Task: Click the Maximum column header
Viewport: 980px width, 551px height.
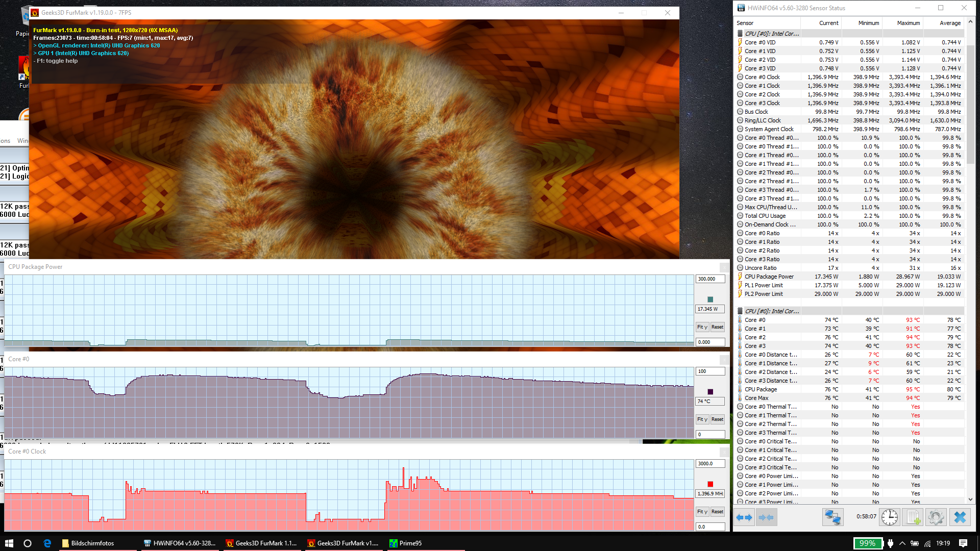Action: click(908, 23)
